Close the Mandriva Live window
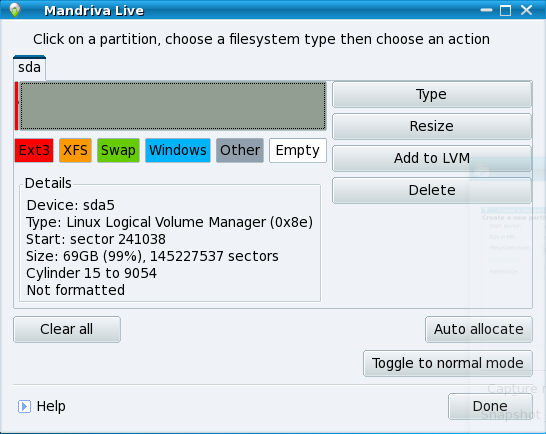This screenshot has height=434, width=546. [x=526, y=10]
